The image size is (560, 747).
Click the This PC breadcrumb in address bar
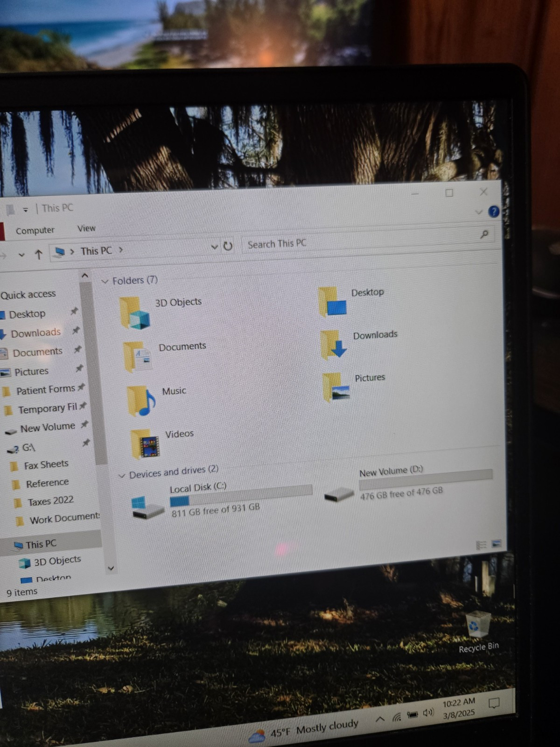pos(96,251)
